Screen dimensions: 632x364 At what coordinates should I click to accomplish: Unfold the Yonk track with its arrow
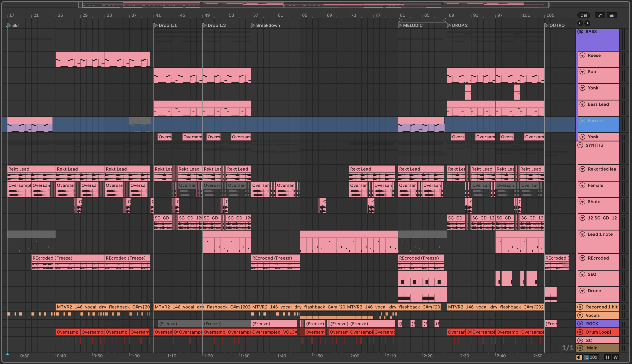pyautogui.click(x=582, y=137)
